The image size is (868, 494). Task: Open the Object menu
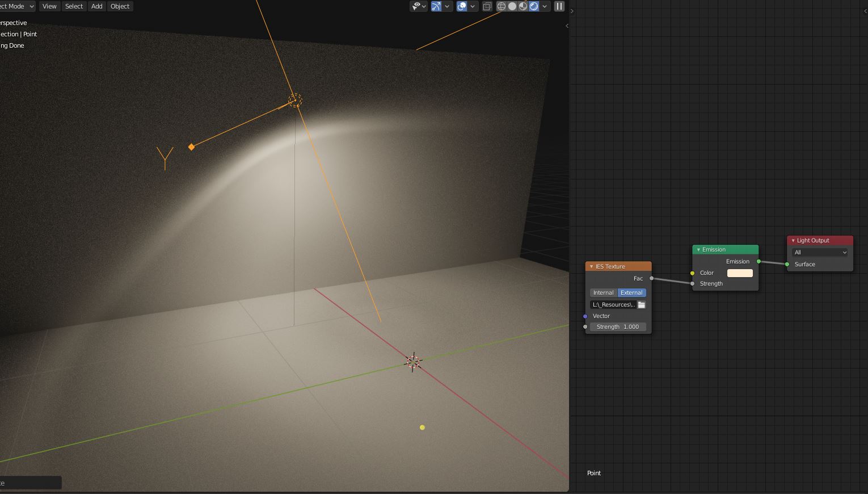(x=120, y=6)
